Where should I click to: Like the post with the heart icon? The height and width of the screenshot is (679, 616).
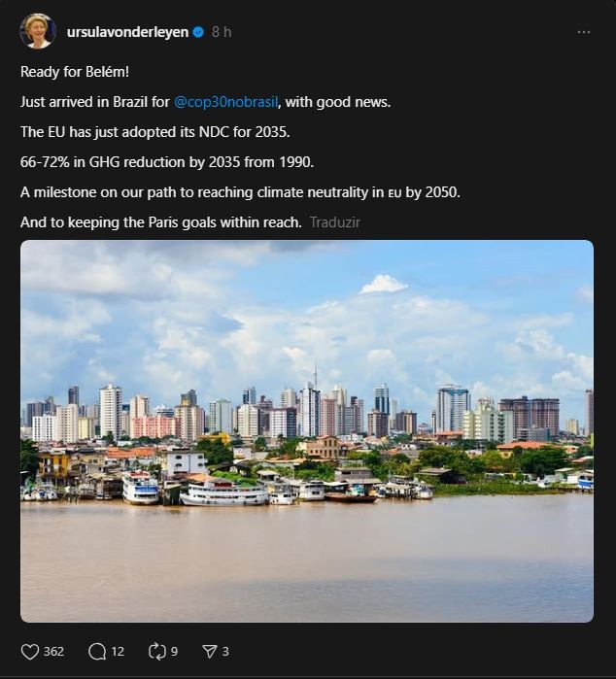[x=29, y=652]
